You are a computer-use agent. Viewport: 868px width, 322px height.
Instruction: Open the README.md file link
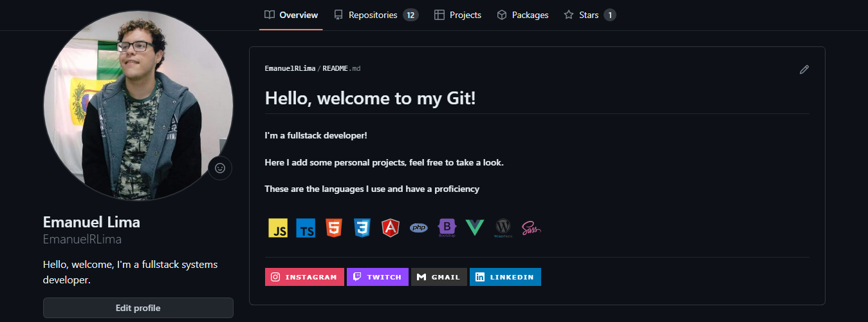tap(342, 68)
